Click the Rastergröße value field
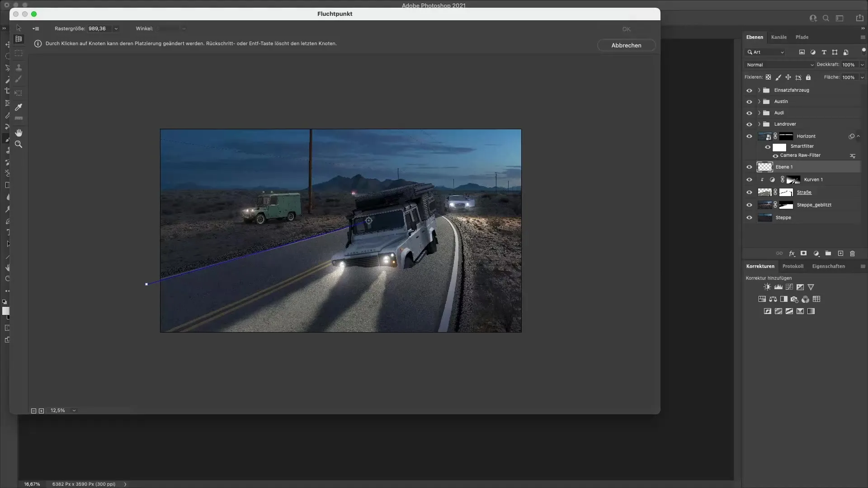The image size is (868, 488). pos(99,28)
